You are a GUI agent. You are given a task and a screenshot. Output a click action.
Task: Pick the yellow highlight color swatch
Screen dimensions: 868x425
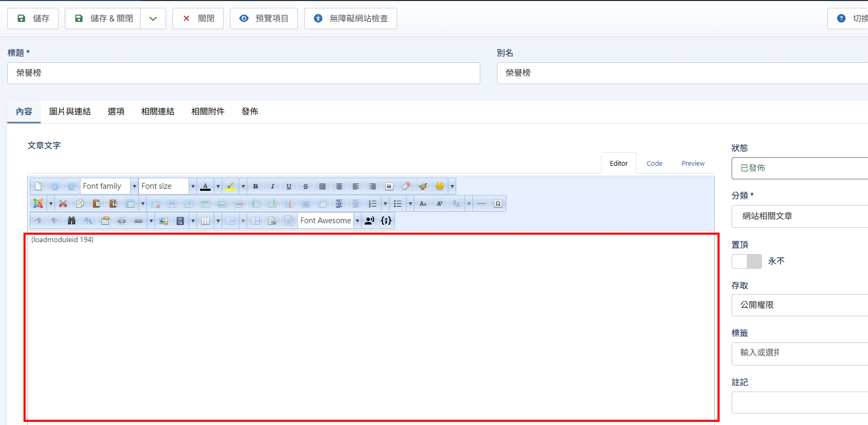coord(230,186)
